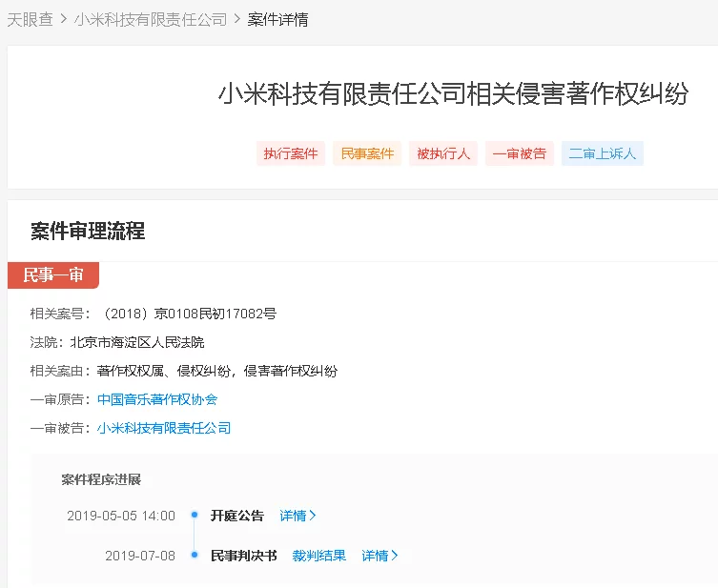Click 案件审理流程 section heading
The height and width of the screenshot is (588, 718).
click(88, 231)
